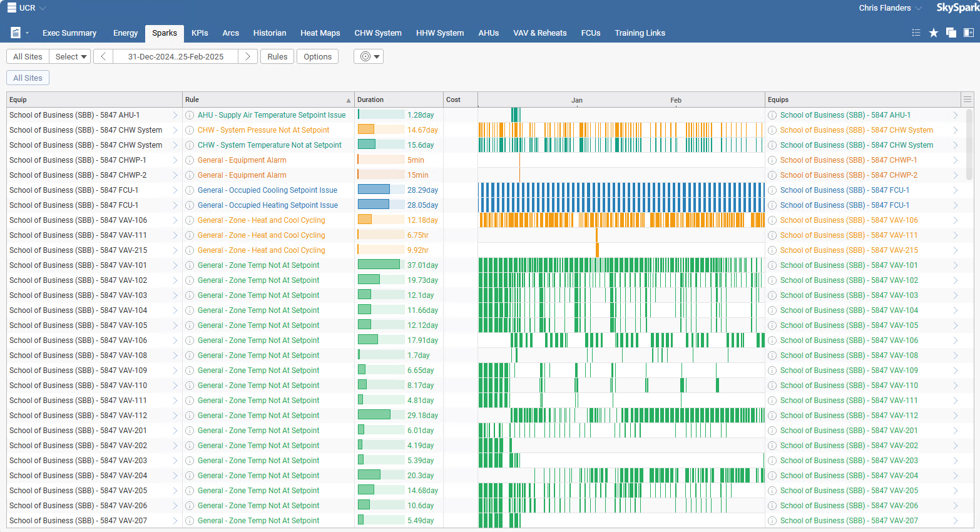Go to the previous date range
Image resolution: width=980 pixels, height=532 pixels.
point(103,56)
